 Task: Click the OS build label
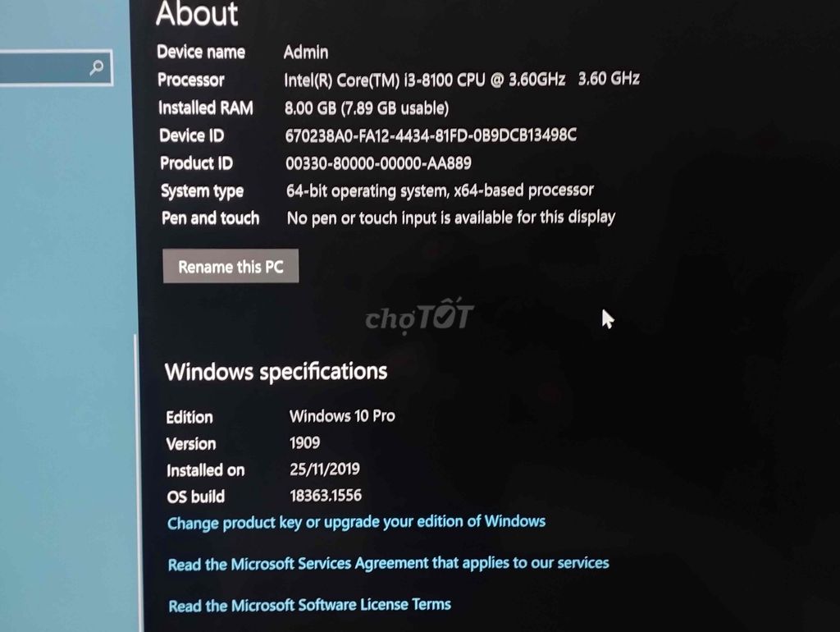[195, 497]
